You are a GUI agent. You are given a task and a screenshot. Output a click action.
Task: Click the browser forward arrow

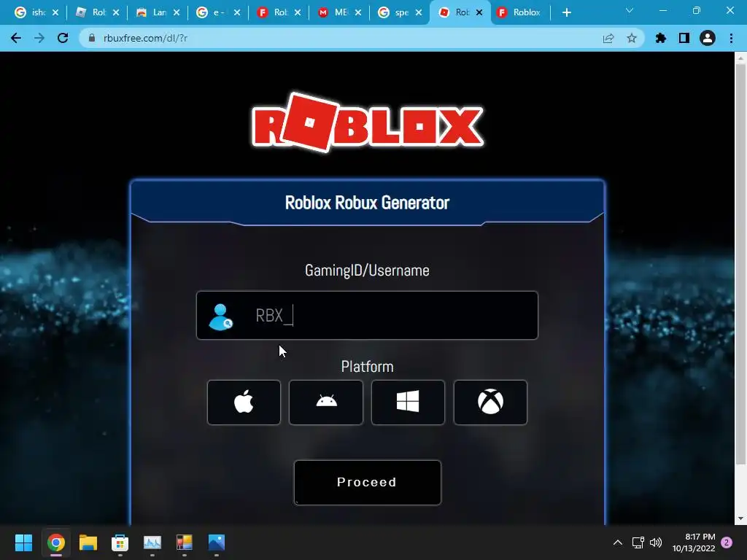(x=39, y=38)
